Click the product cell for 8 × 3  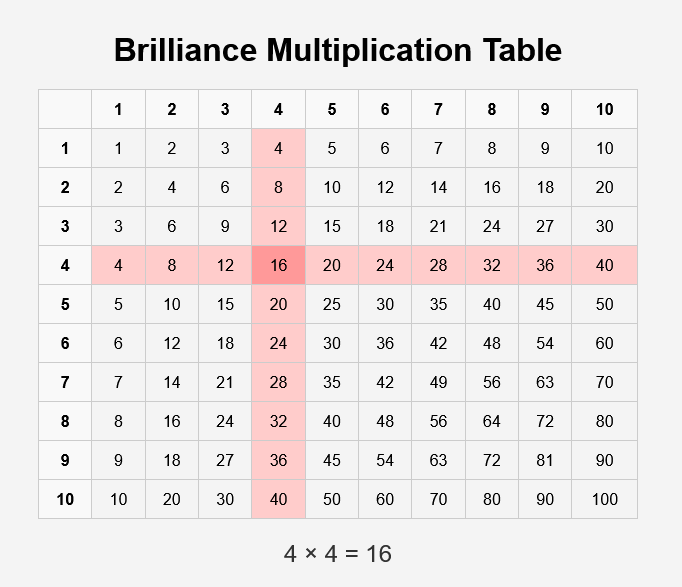(225, 421)
